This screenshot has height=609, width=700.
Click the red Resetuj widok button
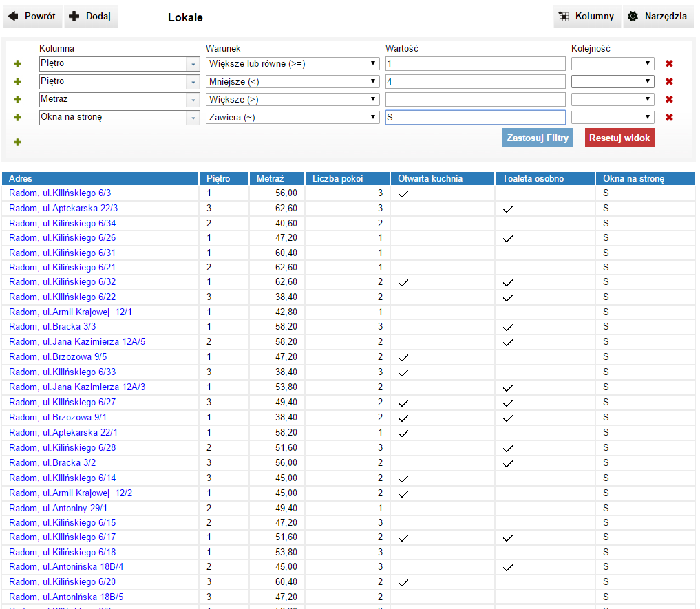pos(619,138)
